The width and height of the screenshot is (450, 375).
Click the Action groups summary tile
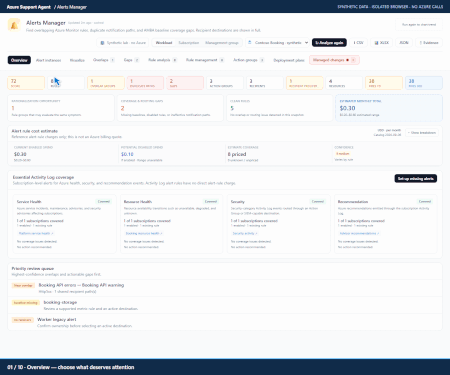pyautogui.click(x=225, y=83)
